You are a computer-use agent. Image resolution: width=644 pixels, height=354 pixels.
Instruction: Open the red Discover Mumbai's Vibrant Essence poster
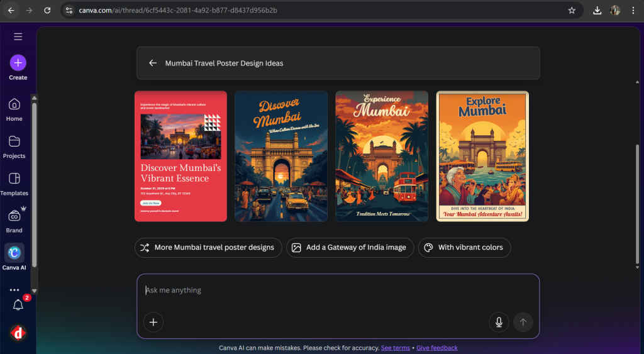(x=180, y=156)
